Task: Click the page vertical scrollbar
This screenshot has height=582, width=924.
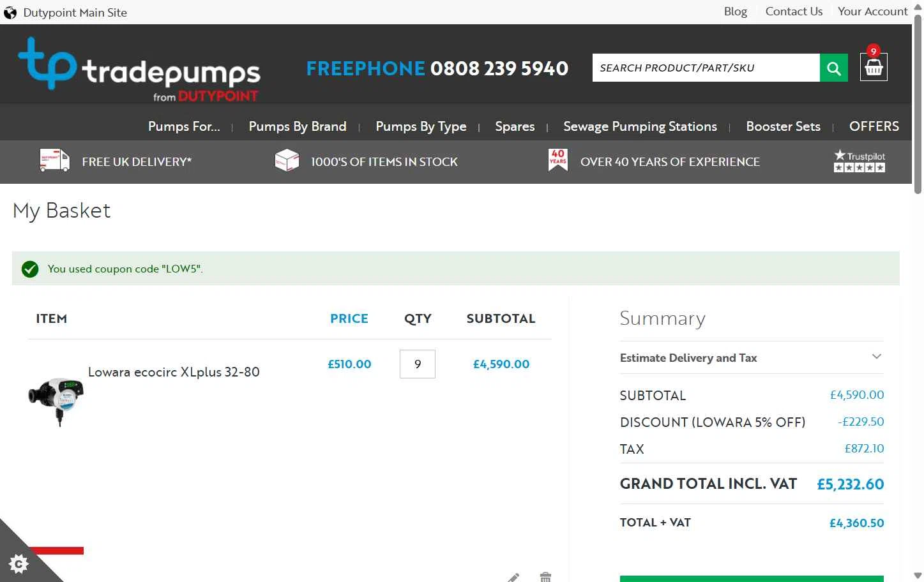Action: pyautogui.click(x=918, y=105)
